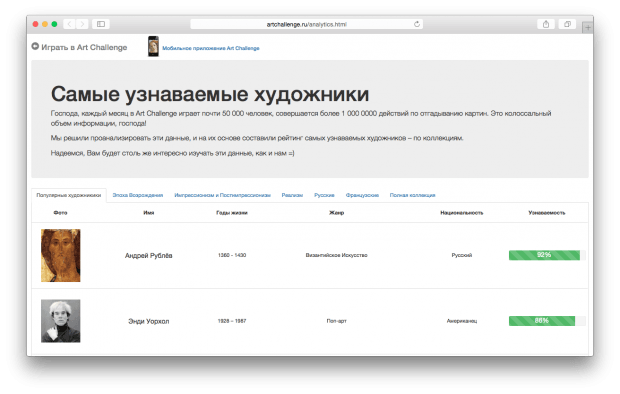Click years '1928 - 1987' cell

pos(232,321)
